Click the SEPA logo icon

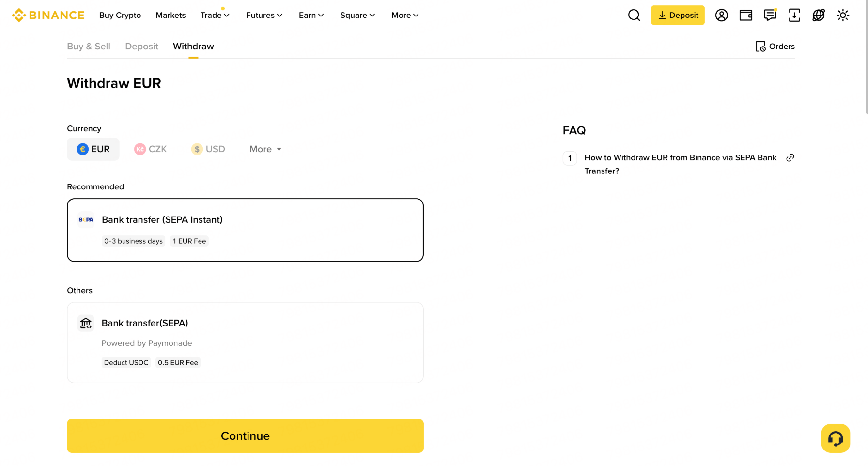pyautogui.click(x=86, y=220)
